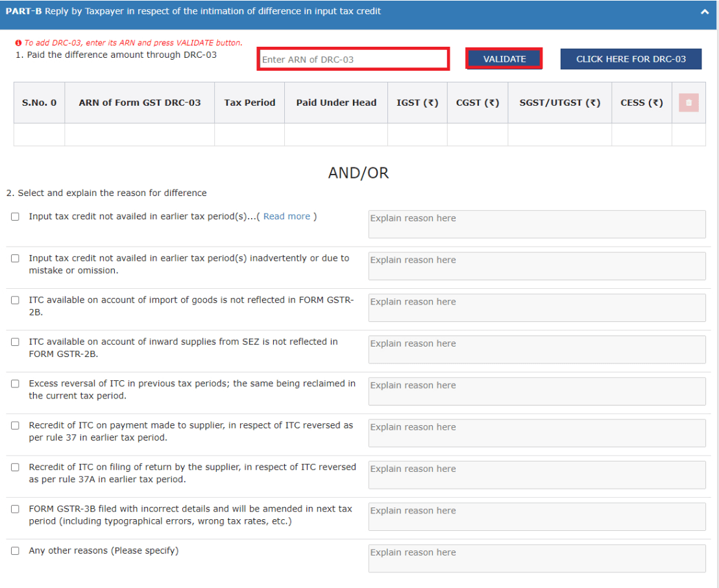
Task: Select GSTR-3B filed with incorrect details reason
Action: (15, 509)
